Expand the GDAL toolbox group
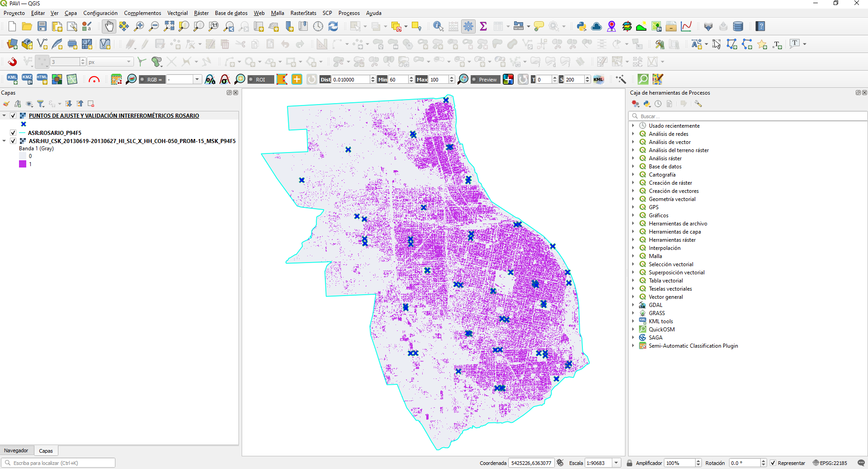This screenshot has width=868, height=469. pyautogui.click(x=633, y=305)
